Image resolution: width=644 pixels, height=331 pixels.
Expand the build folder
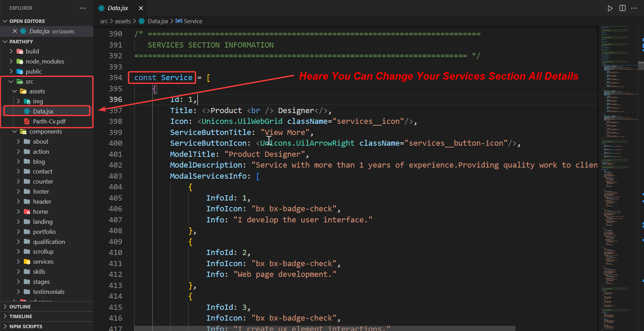click(32, 51)
